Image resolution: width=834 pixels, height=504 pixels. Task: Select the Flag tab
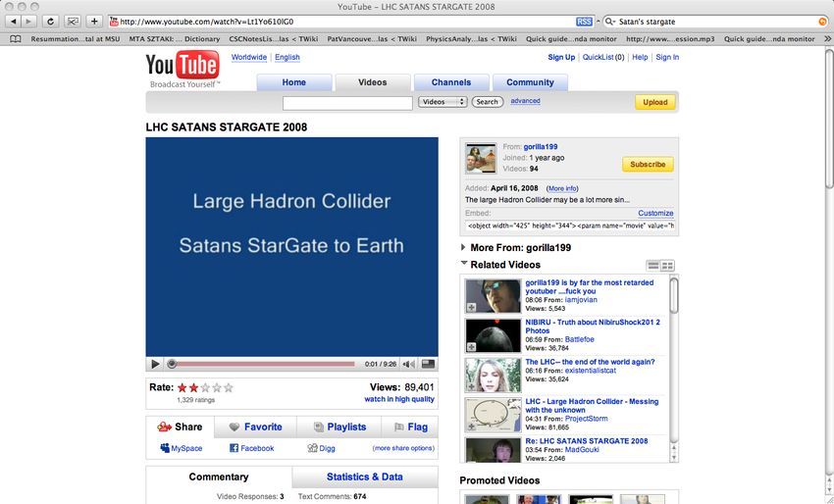point(410,427)
